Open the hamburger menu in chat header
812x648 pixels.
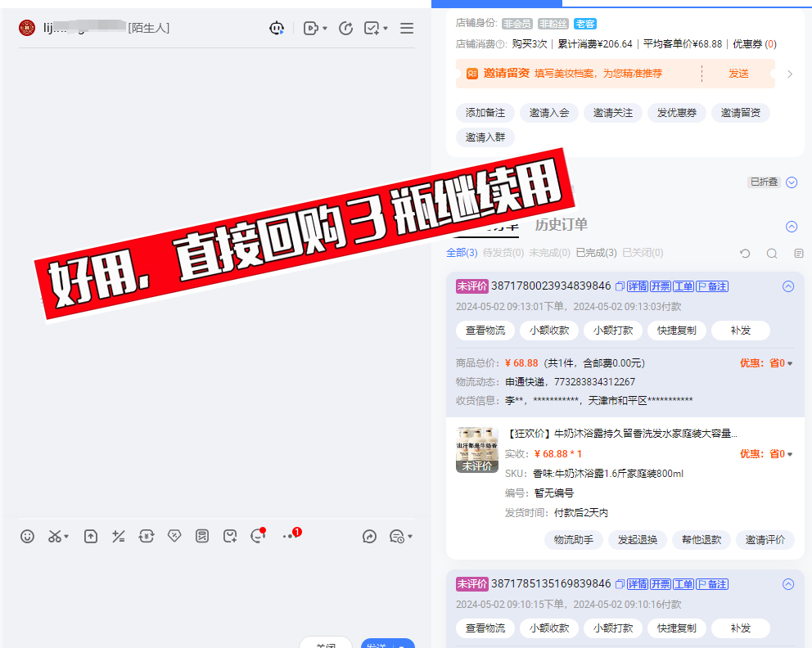[407, 28]
